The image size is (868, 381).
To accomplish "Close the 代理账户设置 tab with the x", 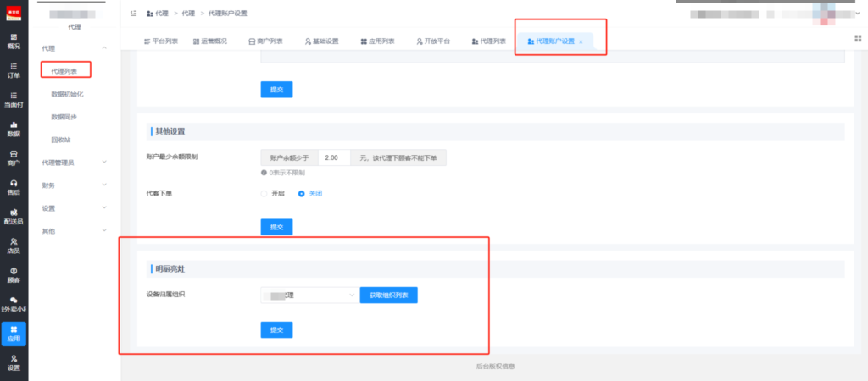I will [581, 42].
